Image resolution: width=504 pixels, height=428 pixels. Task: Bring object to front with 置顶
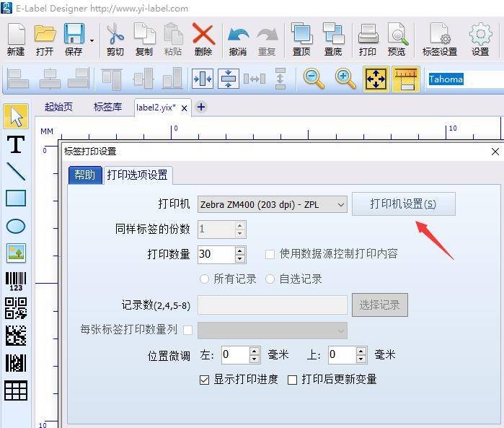[x=301, y=39]
